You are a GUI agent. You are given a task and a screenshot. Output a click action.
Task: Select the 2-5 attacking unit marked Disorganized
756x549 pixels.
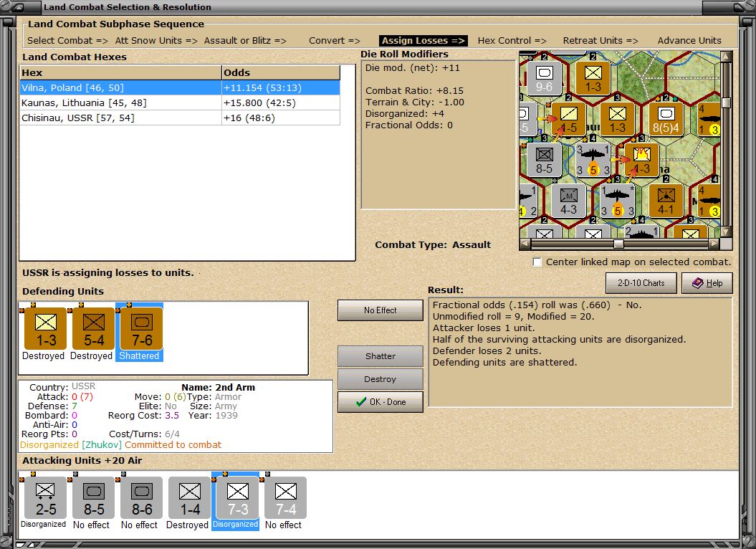coord(46,498)
